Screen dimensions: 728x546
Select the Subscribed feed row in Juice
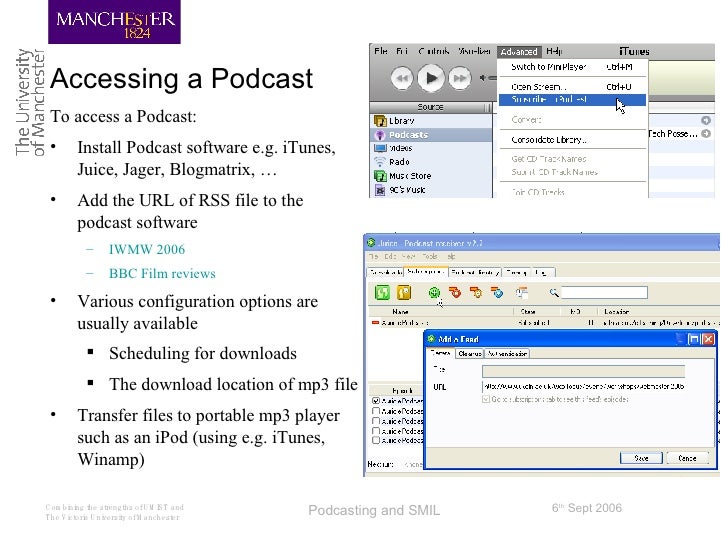[544, 323]
